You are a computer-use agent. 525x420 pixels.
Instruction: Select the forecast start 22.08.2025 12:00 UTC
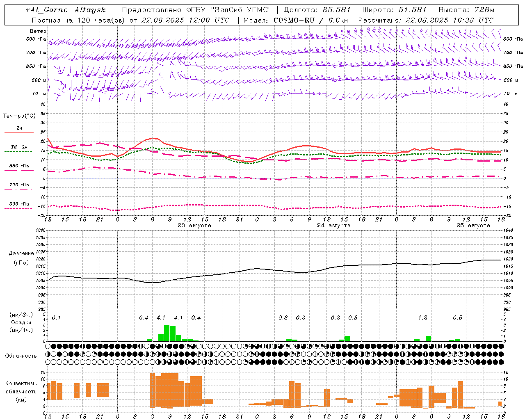point(185,20)
